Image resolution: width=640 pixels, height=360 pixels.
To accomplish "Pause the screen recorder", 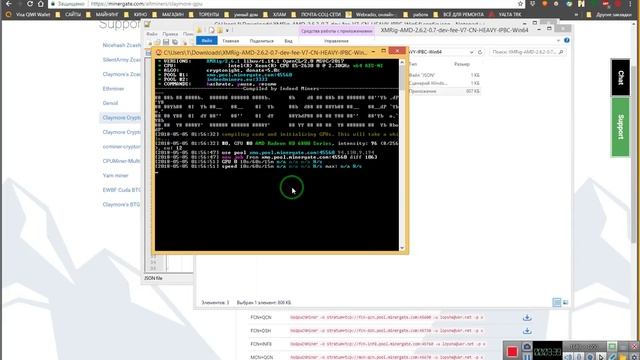I will tap(527, 356).
